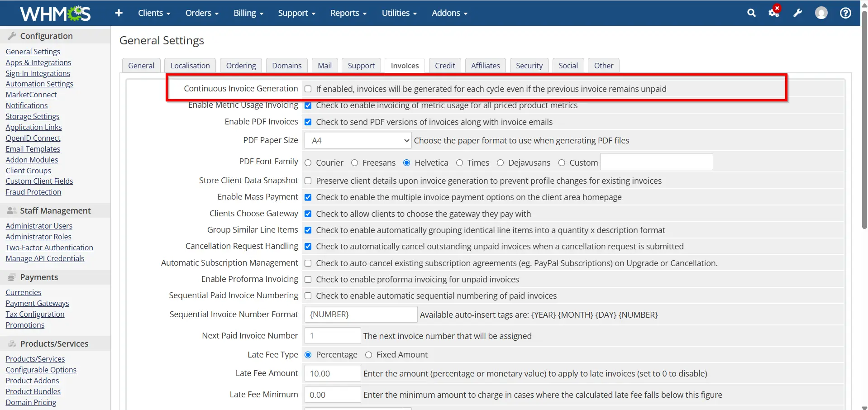Toggle Cancellation Request Handling checkbox
The image size is (868, 410).
pos(308,247)
